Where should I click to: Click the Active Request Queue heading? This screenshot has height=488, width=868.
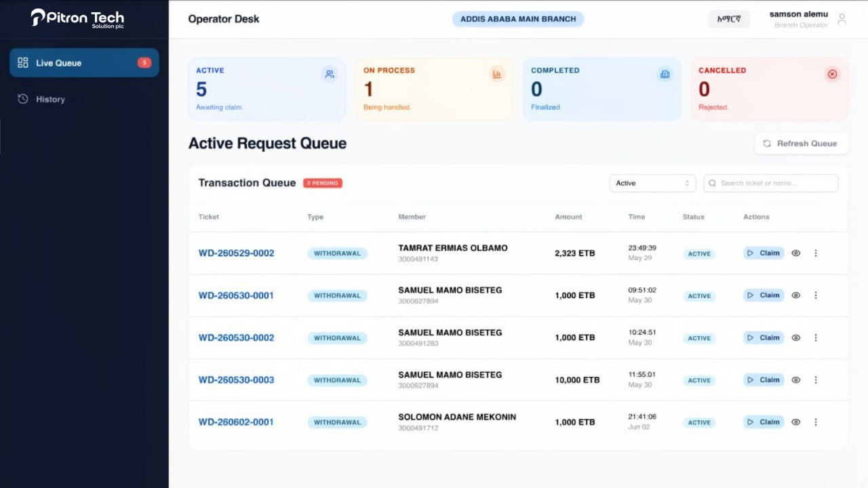coord(267,143)
